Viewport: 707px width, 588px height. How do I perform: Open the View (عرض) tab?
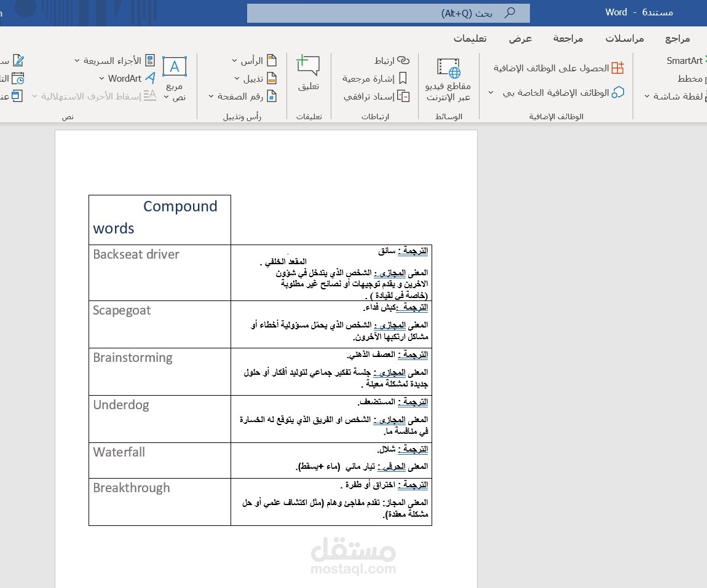pos(520,39)
